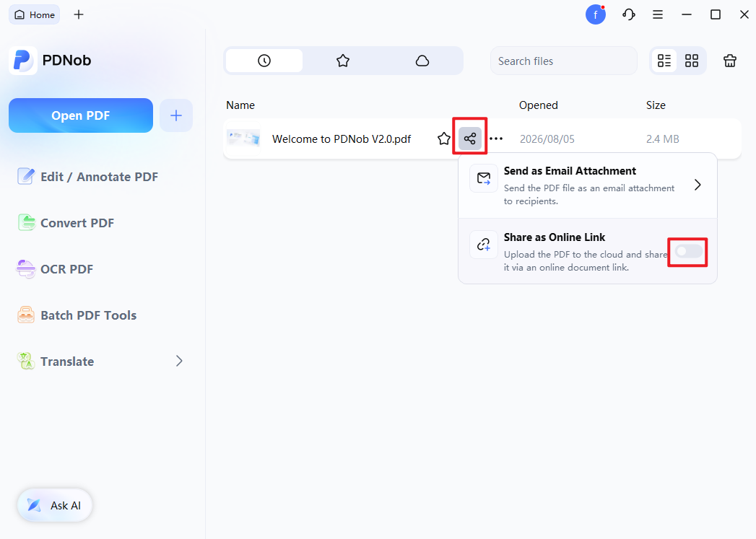Launch the Ask AI assistant
The height and width of the screenshot is (539, 756).
54,505
